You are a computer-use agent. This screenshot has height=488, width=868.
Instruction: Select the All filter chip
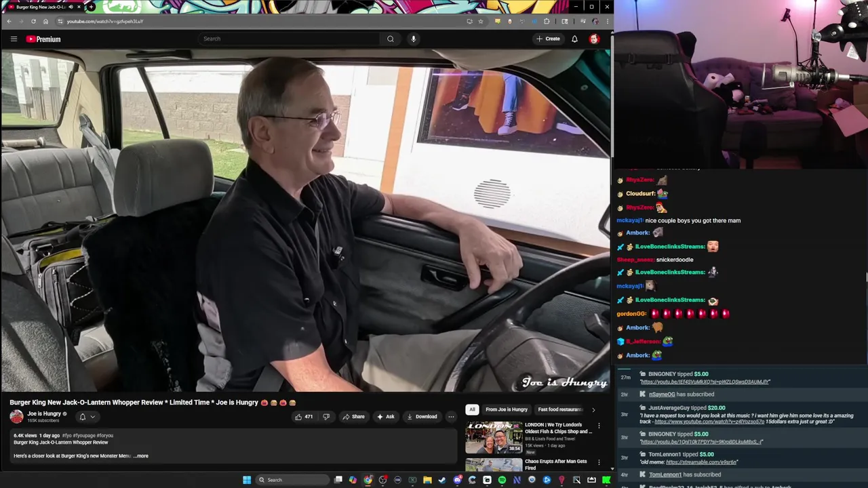coord(472,409)
